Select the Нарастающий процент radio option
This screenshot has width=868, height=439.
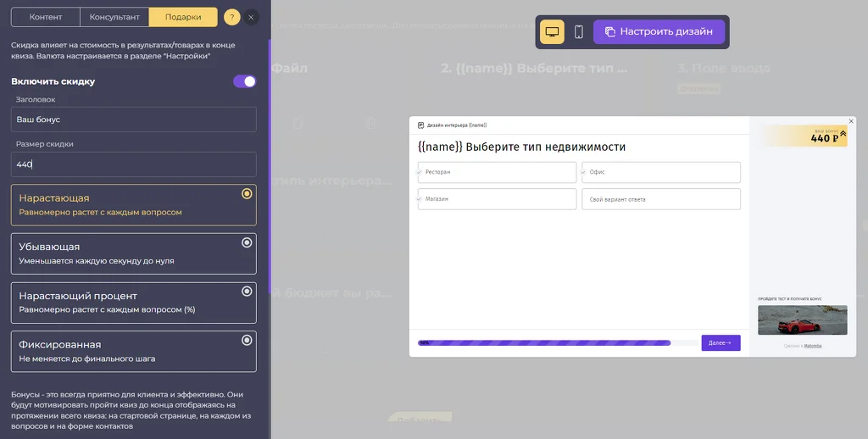click(x=133, y=303)
